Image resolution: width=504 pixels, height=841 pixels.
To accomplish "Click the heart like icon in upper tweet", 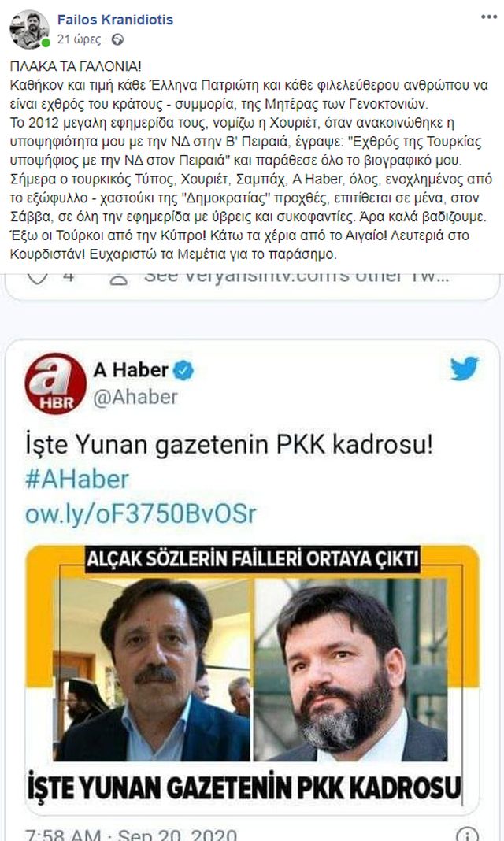I will coord(38,278).
